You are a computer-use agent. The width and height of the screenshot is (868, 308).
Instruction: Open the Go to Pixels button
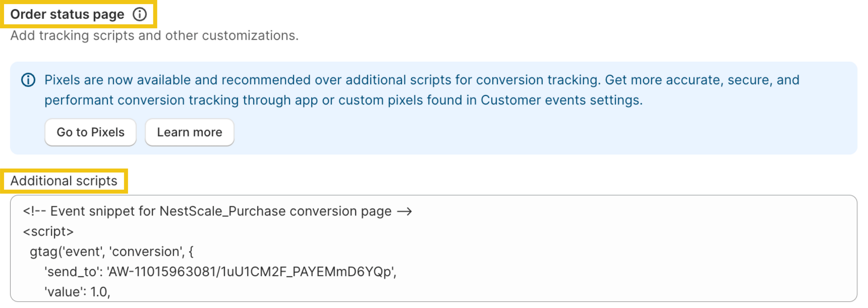[x=90, y=132]
